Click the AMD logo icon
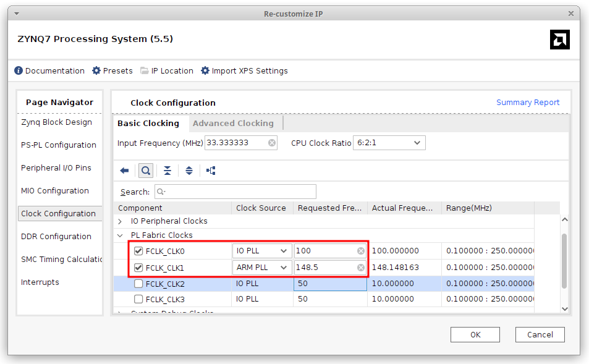The height and width of the screenshot is (364, 589). click(560, 40)
